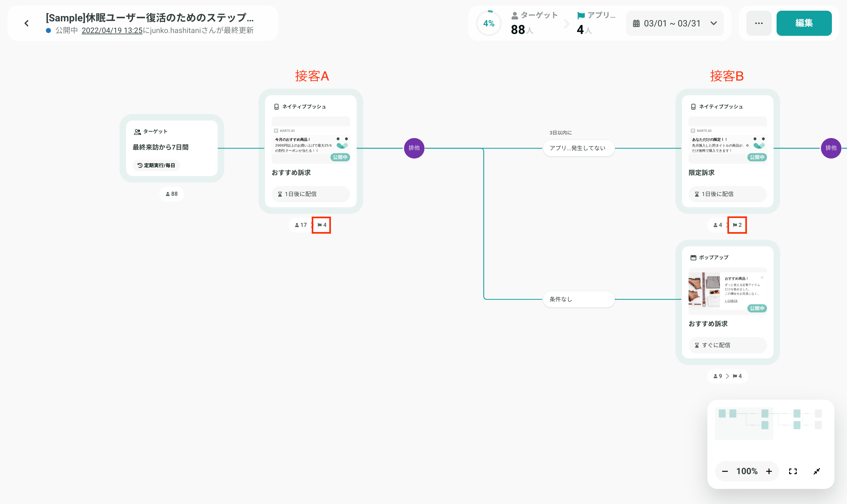Image resolution: width=847 pixels, height=504 pixels.
Task: Click the flag 4 goal count under popup card
Action: tap(737, 376)
